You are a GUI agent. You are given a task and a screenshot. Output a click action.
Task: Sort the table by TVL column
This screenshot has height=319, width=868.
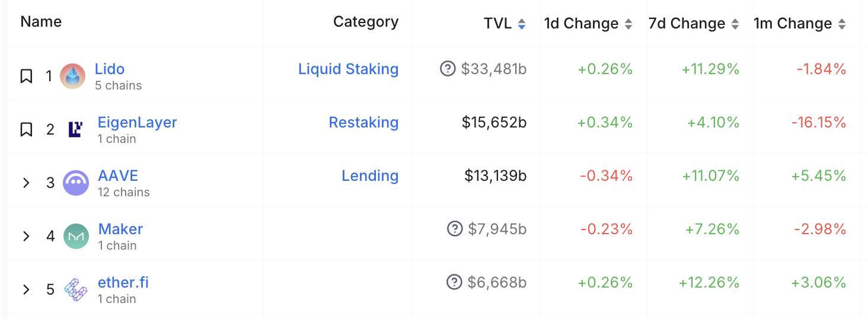click(x=505, y=24)
